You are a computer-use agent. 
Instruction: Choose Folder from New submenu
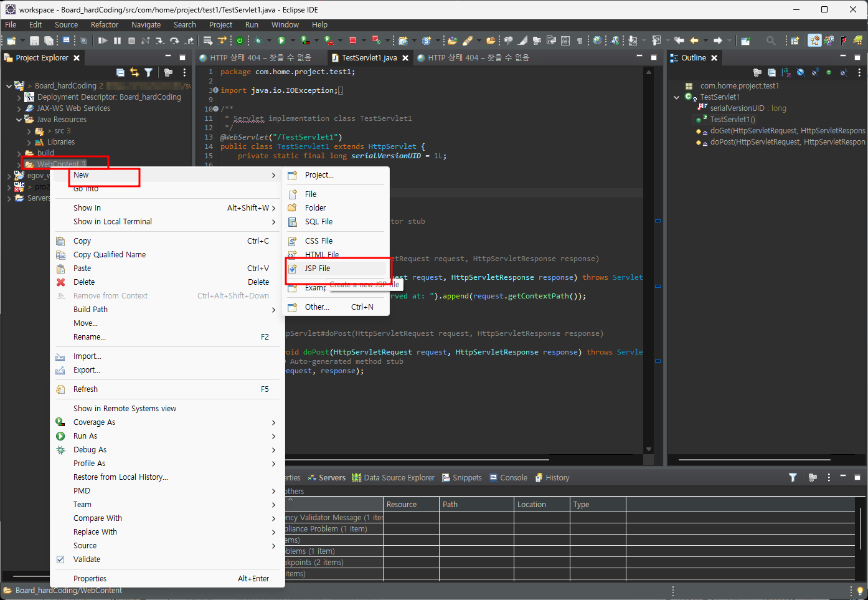(336, 208)
